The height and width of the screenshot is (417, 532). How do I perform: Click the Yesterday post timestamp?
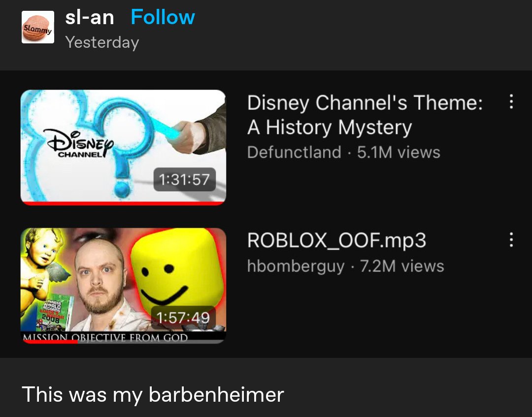point(102,42)
